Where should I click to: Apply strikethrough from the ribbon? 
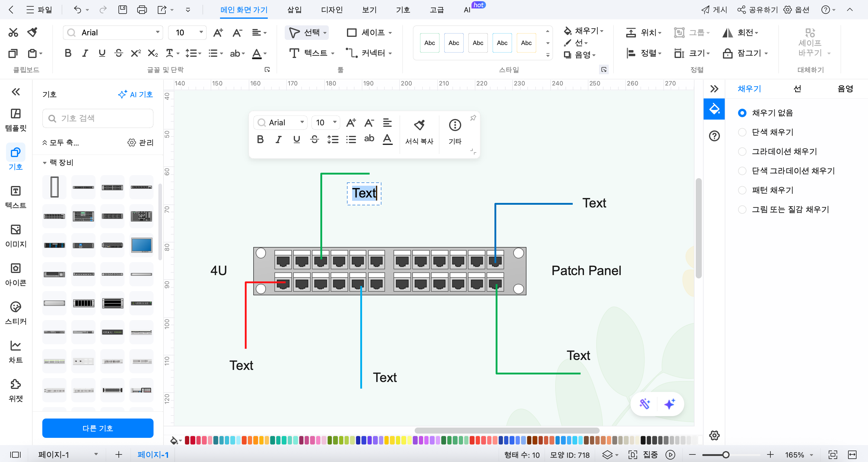(x=118, y=53)
